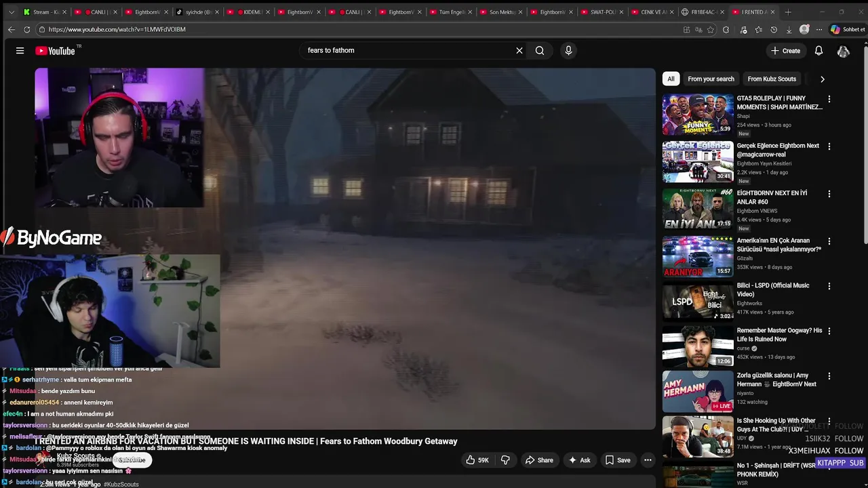Click the browser address bar URL
868x488 pixels.
tap(117, 30)
